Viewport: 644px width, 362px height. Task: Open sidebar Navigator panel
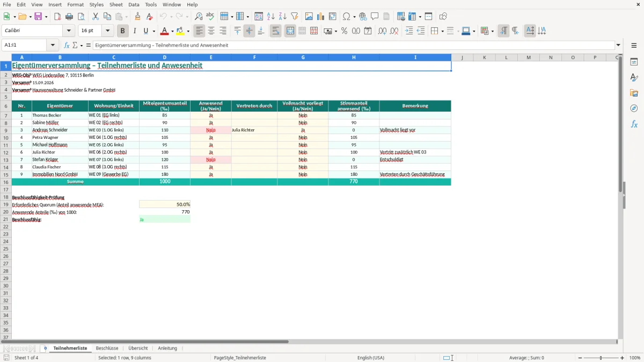pos(634,108)
